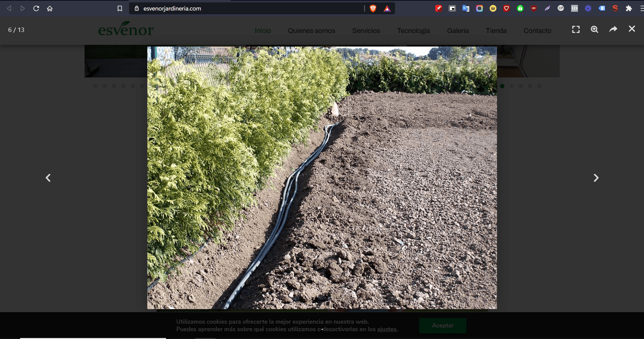The width and height of the screenshot is (644, 339).
Task: Open the red shield extension
Action: (506, 8)
